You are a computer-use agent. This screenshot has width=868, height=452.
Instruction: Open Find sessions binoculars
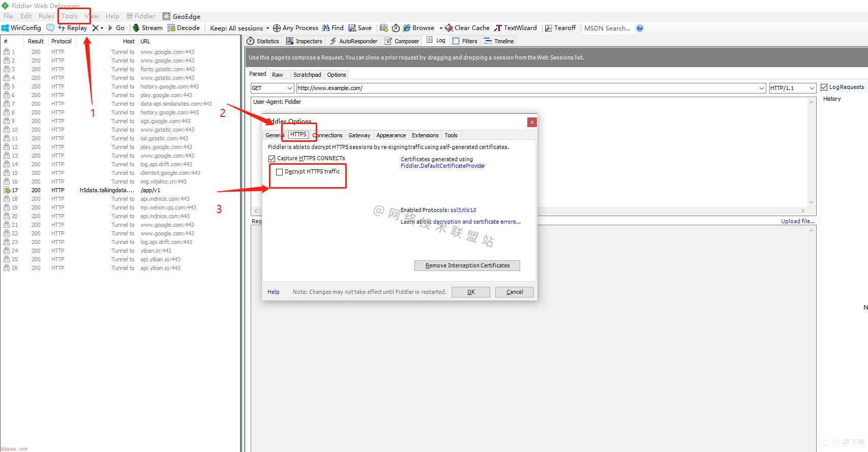(333, 28)
